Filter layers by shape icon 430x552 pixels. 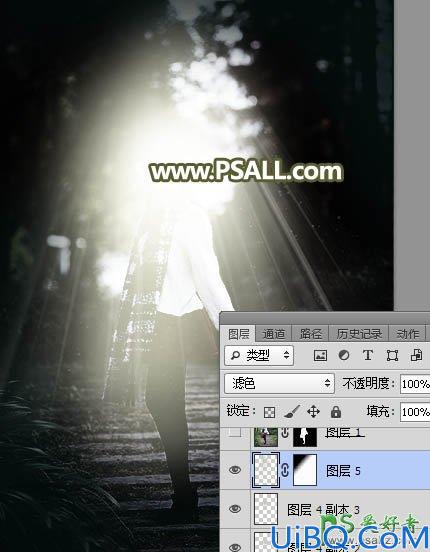point(392,356)
